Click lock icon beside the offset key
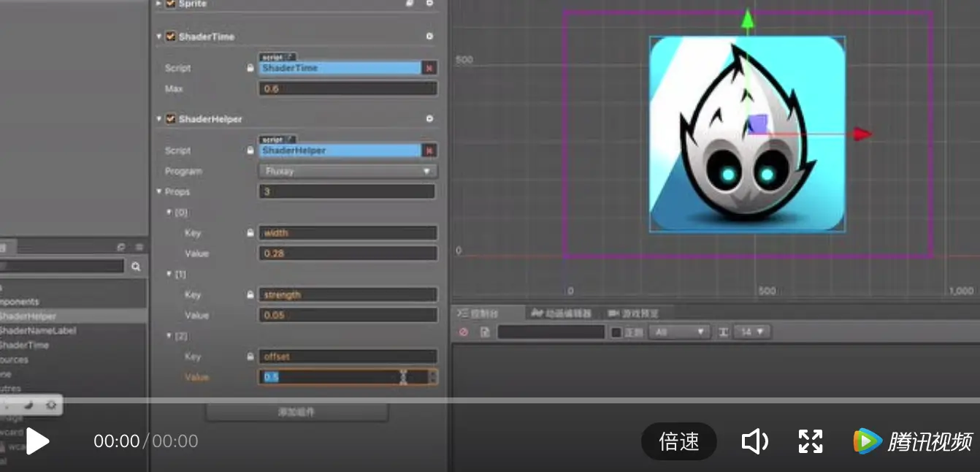980x472 pixels. click(250, 357)
